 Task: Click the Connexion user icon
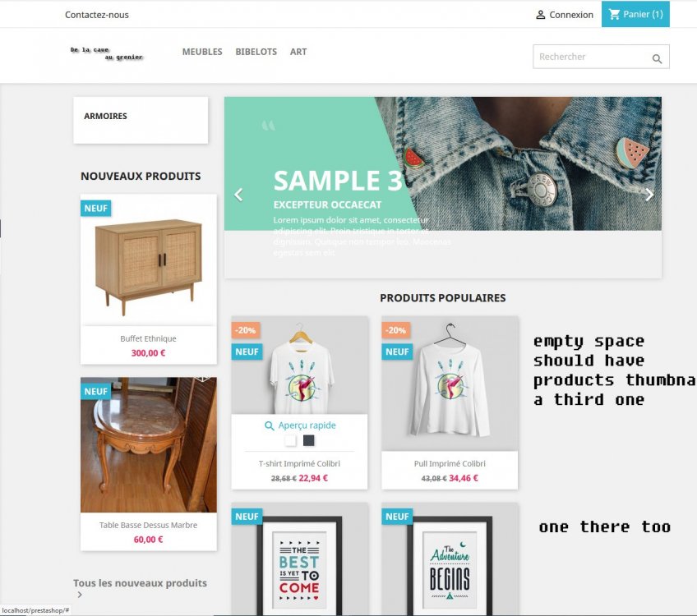(x=541, y=15)
